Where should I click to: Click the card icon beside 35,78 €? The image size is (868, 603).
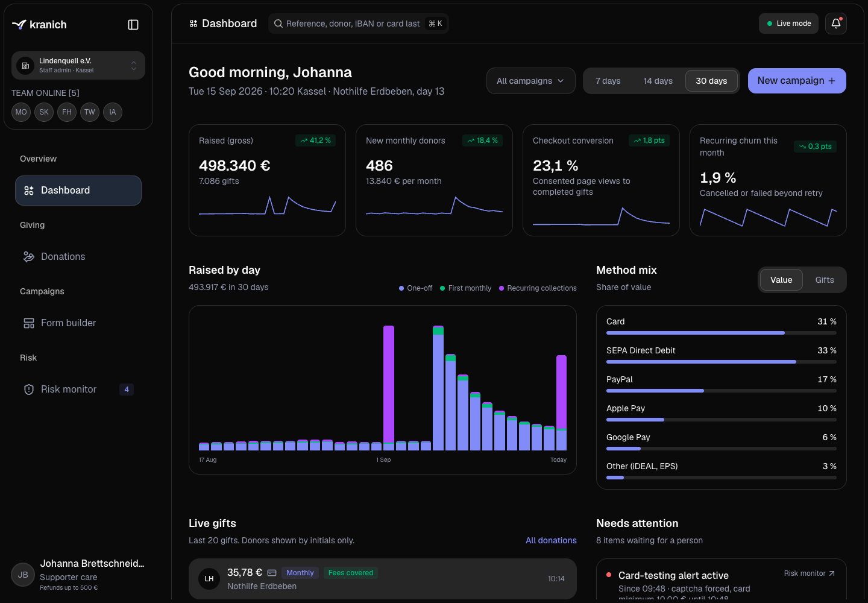272,573
